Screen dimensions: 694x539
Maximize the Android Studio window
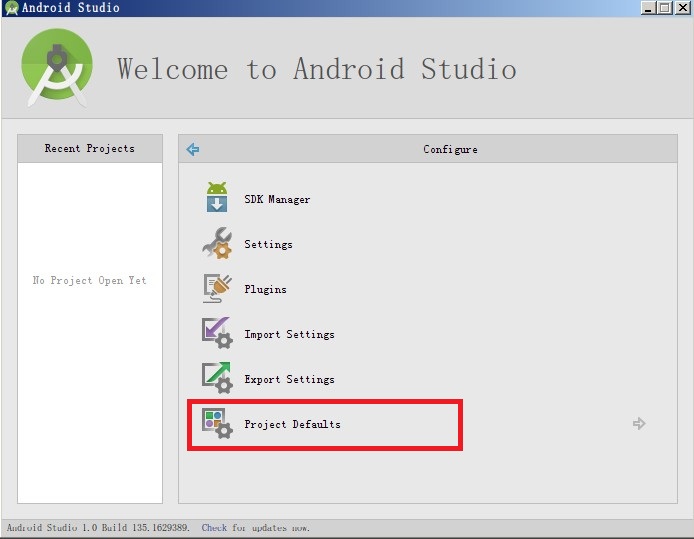665,8
